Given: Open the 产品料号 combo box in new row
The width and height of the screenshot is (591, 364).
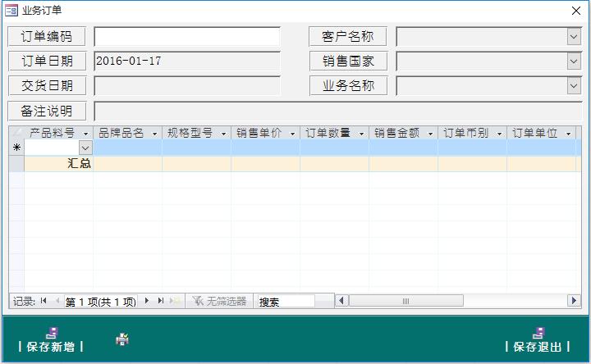Looking at the screenshot, I should pyautogui.click(x=85, y=148).
